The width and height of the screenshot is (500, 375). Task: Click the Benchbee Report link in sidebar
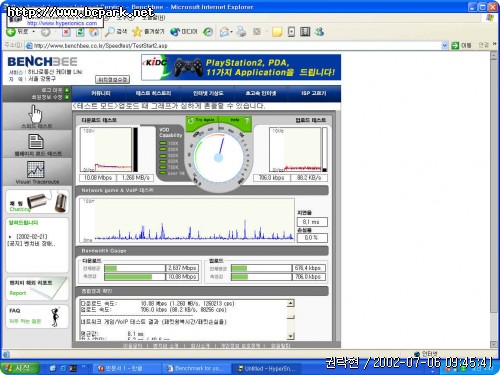[18, 293]
